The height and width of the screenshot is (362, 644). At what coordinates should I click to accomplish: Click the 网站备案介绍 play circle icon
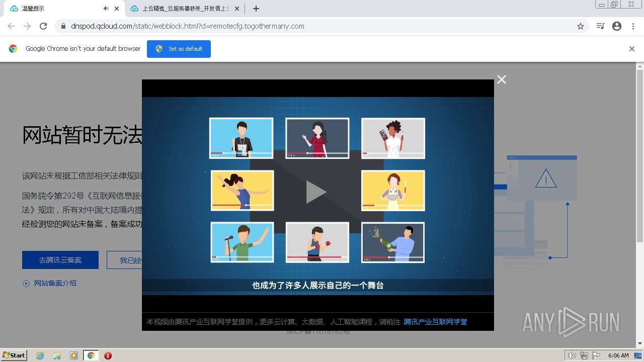pos(26,284)
